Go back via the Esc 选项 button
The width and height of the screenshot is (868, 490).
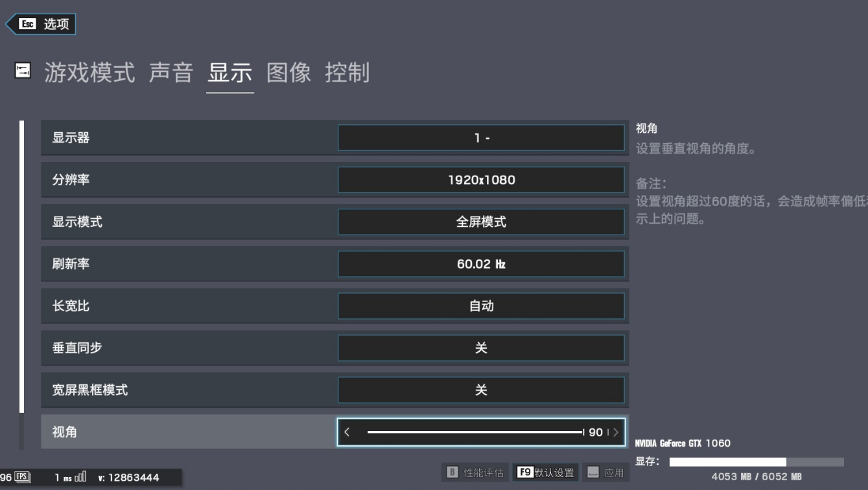tap(41, 25)
